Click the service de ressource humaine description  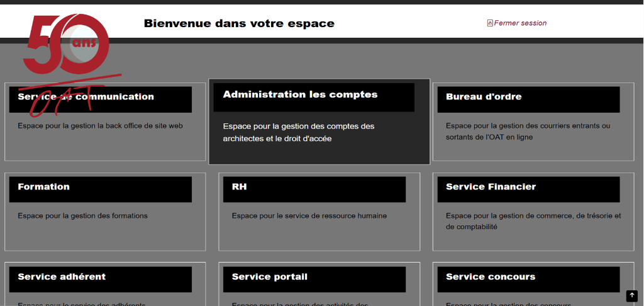click(309, 216)
